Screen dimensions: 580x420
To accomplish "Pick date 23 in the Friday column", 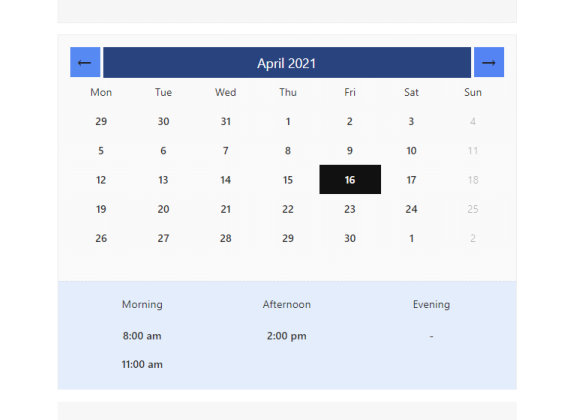I will click(x=350, y=209).
